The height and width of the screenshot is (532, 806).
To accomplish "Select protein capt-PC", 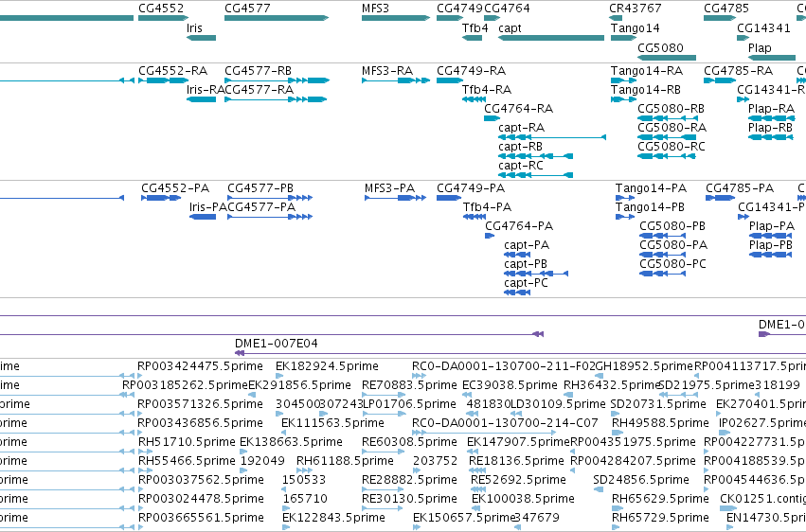I will tap(517, 293).
